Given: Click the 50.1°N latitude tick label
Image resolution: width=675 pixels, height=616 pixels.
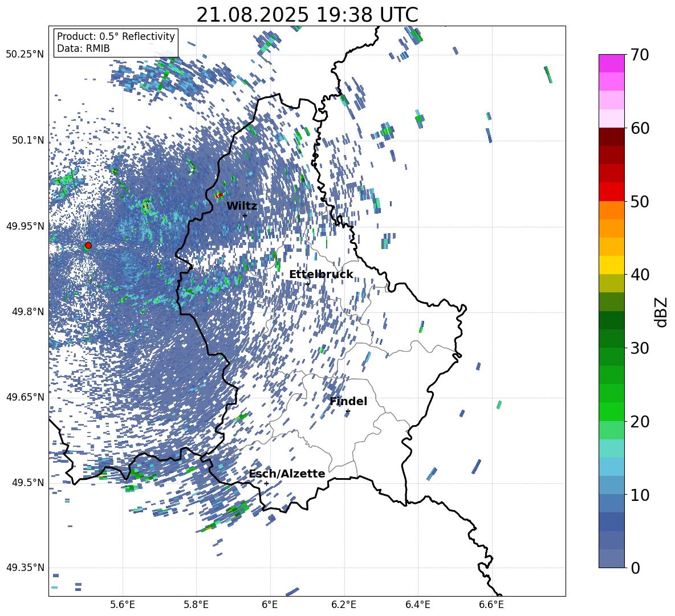Looking at the screenshot, I should pos(28,140).
